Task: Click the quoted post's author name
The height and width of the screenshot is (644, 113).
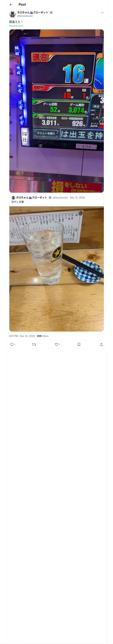Action: coord(31,197)
